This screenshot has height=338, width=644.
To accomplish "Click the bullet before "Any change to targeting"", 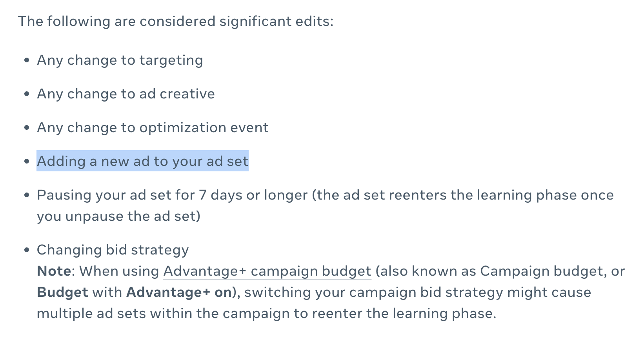I will pos(27,60).
